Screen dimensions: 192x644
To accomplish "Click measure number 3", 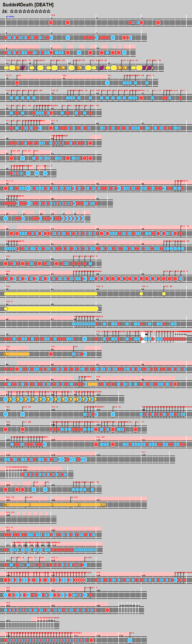I will point(97,18).
